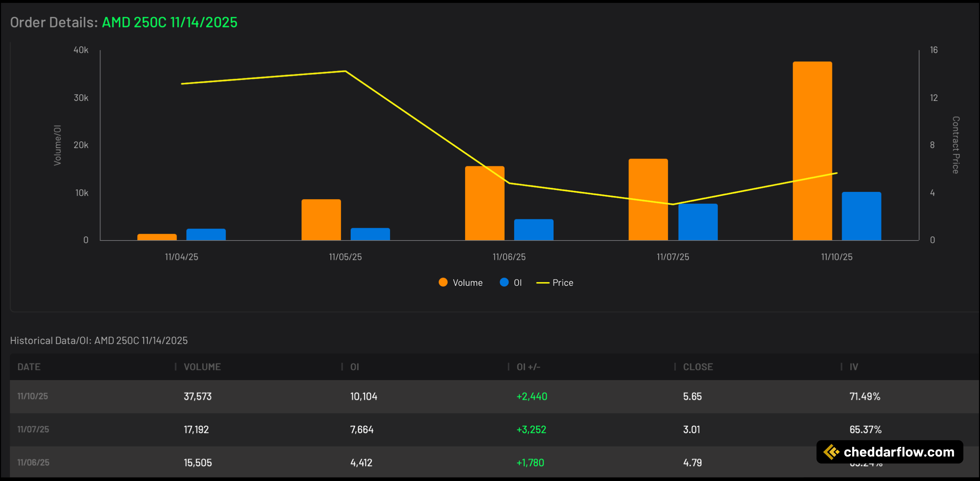Click the OI cell 4,412
The height and width of the screenshot is (481, 980).
coord(361,463)
